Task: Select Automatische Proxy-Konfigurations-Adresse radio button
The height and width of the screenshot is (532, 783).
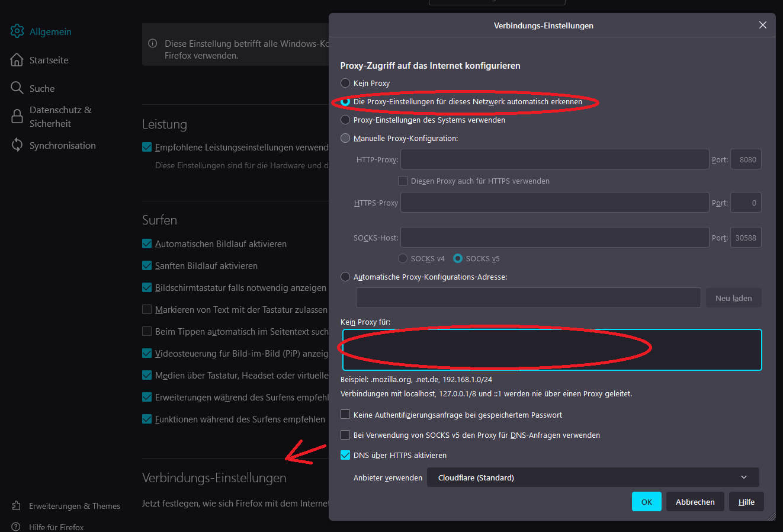Action: tap(345, 277)
